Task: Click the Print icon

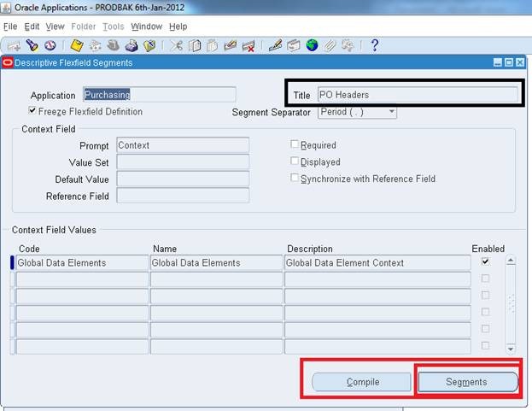Action: coord(132,46)
